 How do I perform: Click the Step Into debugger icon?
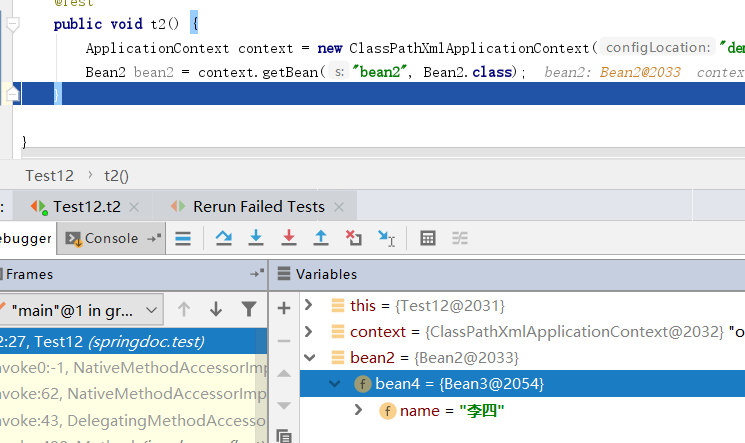tap(256, 238)
